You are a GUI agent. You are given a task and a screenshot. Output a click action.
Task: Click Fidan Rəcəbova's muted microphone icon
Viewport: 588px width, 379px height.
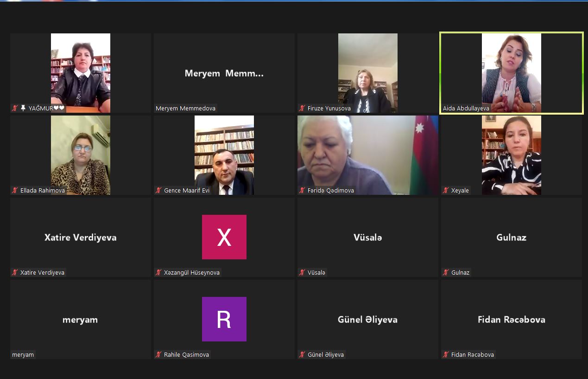[x=446, y=355]
